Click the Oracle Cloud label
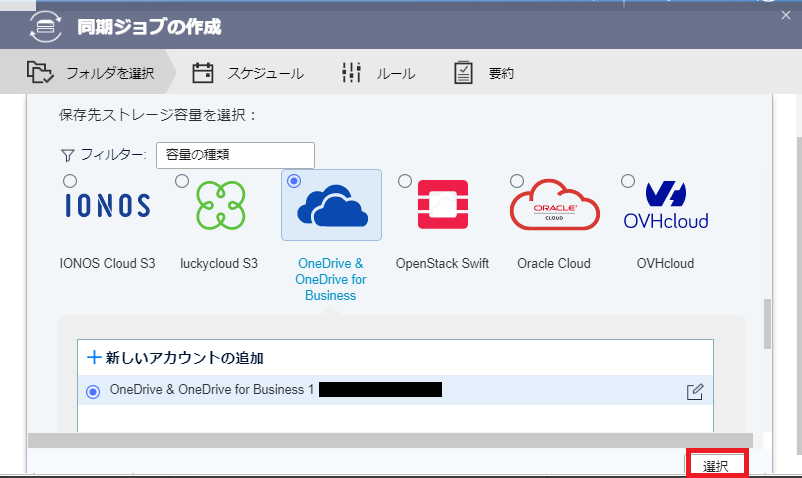Viewport: 802px width, 478px height. pyautogui.click(x=554, y=263)
